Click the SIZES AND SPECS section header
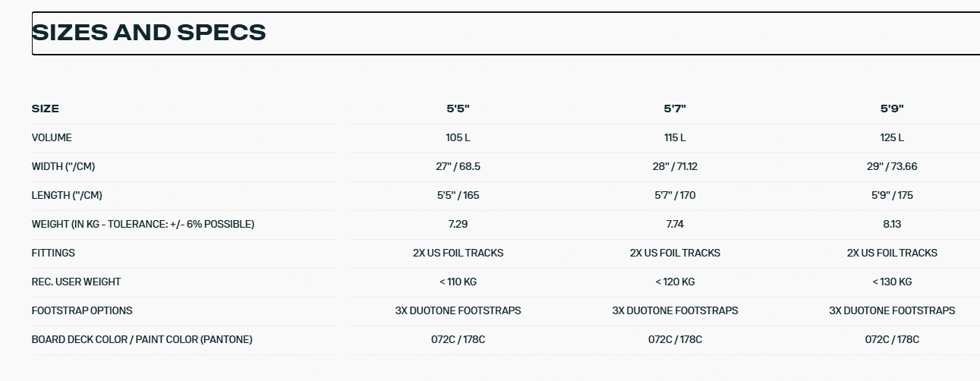This screenshot has width=980, height=381. [x=149, y=33]
